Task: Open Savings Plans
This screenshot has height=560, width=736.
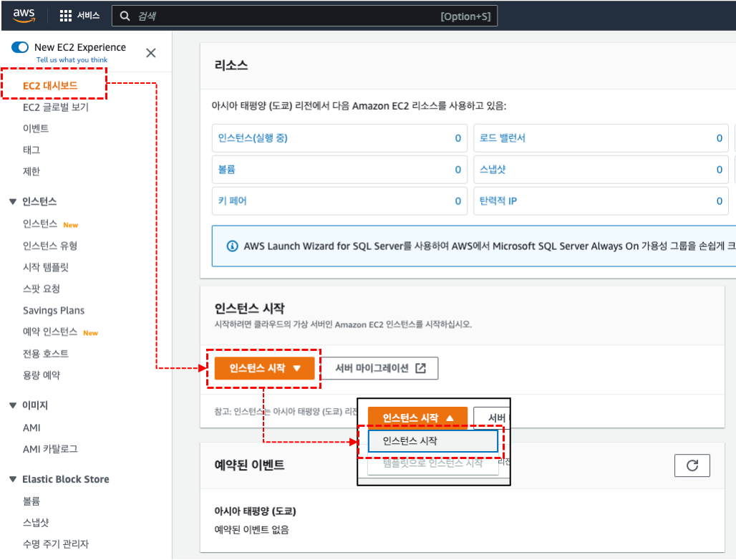Action: [54, 311]
